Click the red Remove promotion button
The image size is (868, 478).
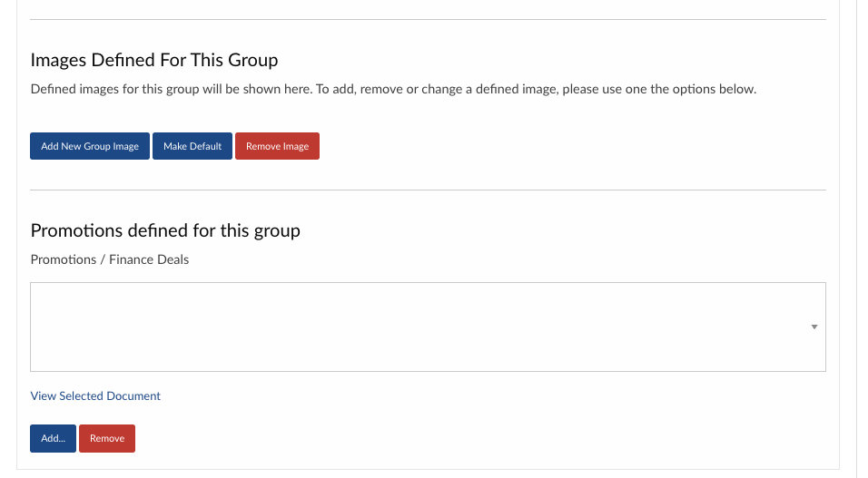[107, 438]
